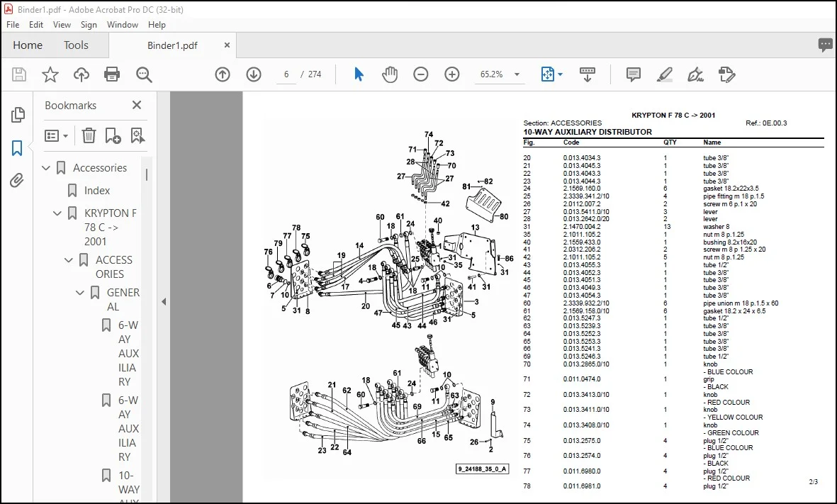Viewport: 837px width, 504px height.
Task: Collapse the ACCESSORIES sub-bookmark
Action: coord(68,261)
